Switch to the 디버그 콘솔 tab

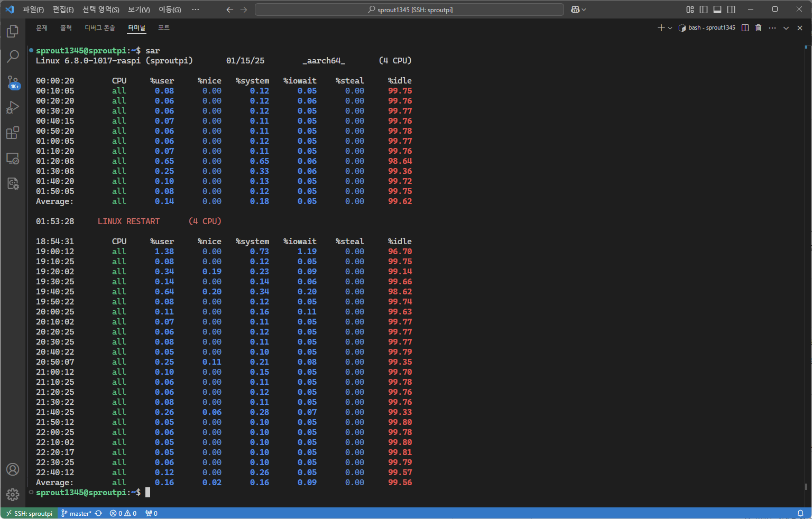(100, 27)
